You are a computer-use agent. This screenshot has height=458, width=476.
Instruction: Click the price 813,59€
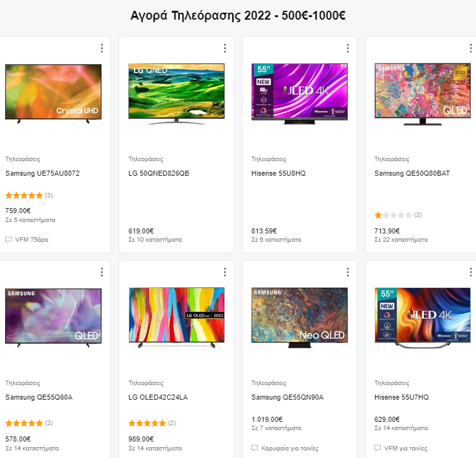264,231
